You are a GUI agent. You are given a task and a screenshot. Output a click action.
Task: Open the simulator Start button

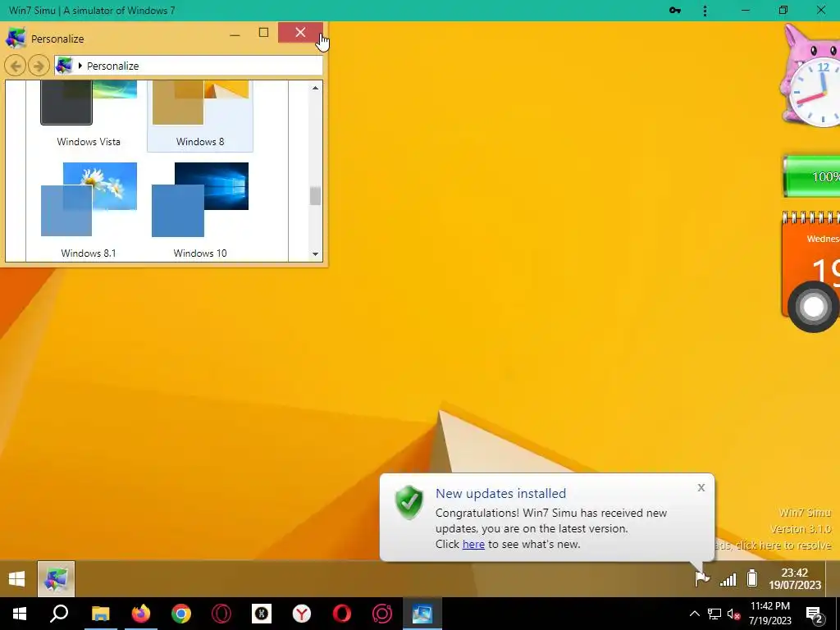16,578
